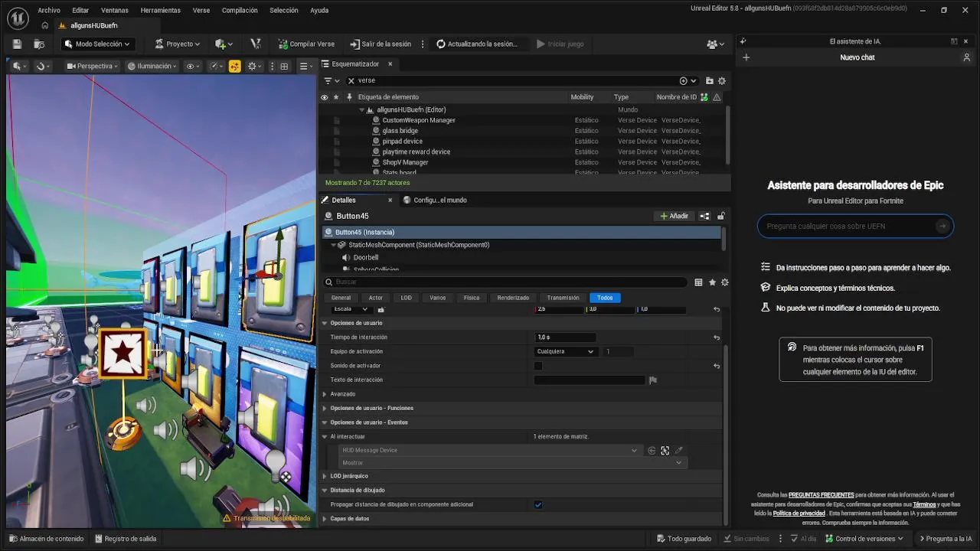Click the outliner search field containing 'verse'
Screen dimensions: 980x551
[x=521, y=80]
